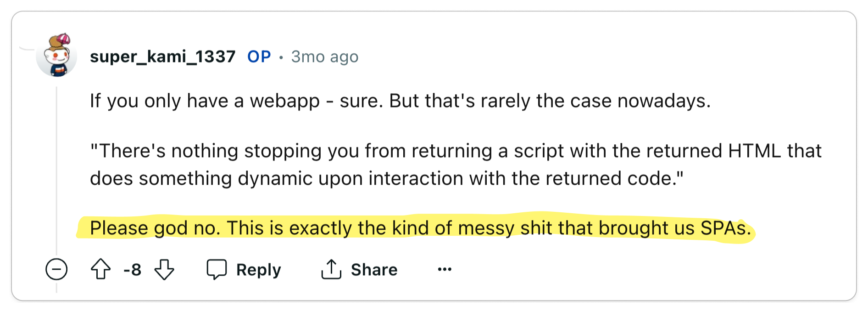Collapse the comment using the minus circle
This screenshot has height=312, width=868.
(56, 269)
